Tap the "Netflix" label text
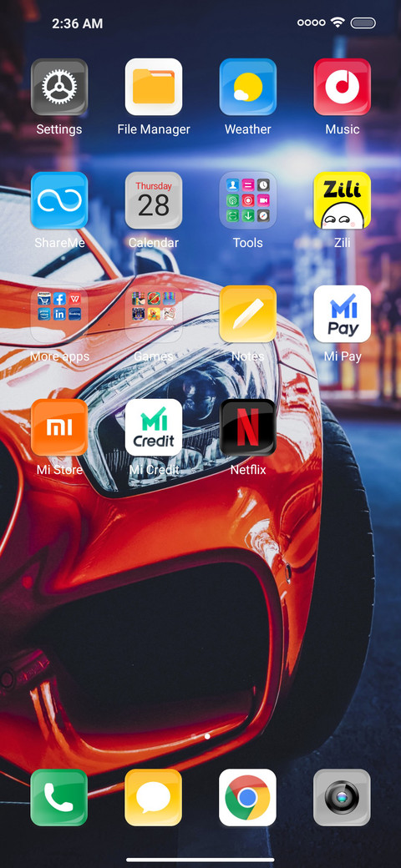401x868 pixels. (247, 470)
